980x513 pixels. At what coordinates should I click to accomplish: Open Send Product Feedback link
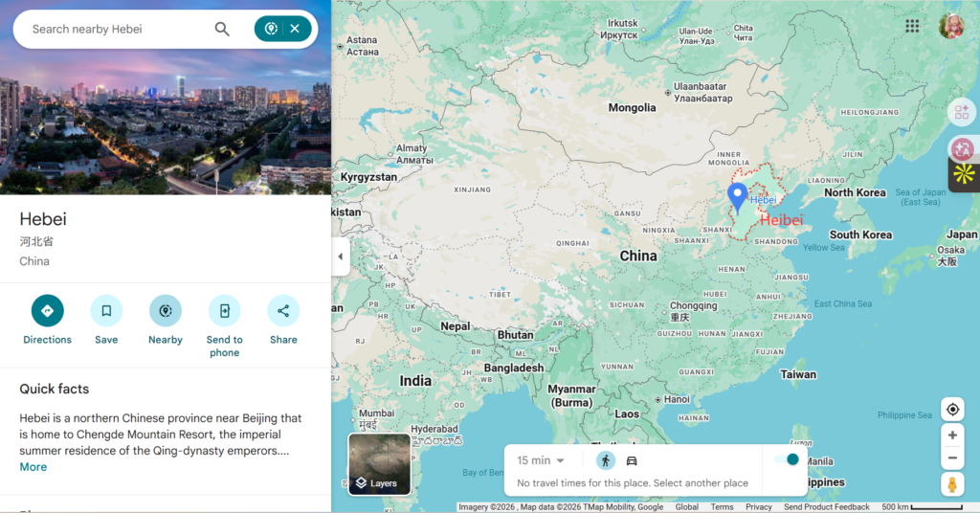pos(826,507)
